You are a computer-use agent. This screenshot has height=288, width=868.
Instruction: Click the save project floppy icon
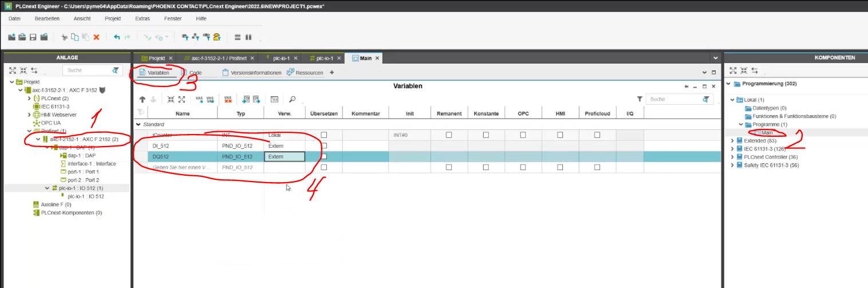click(33, 37)
